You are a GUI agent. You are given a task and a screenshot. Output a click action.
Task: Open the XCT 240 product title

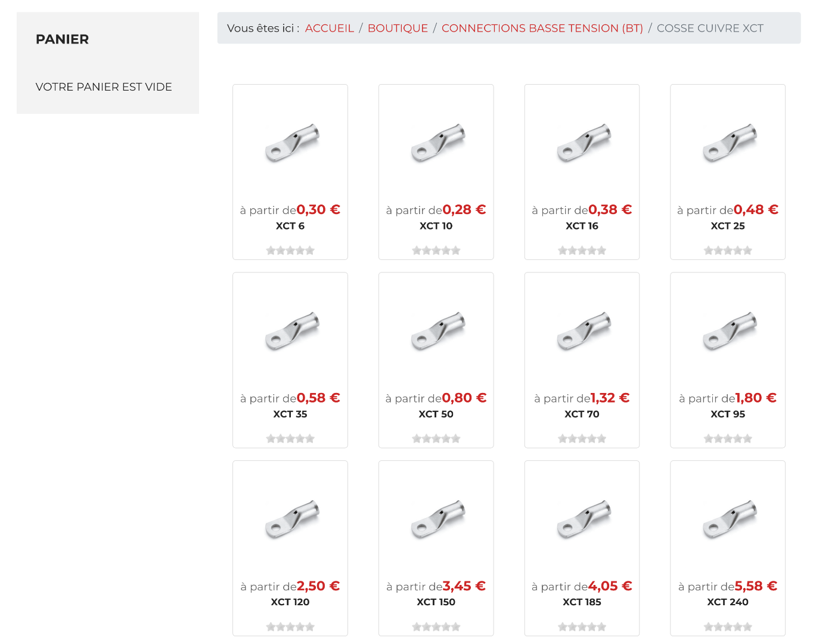tap(728, 602)
